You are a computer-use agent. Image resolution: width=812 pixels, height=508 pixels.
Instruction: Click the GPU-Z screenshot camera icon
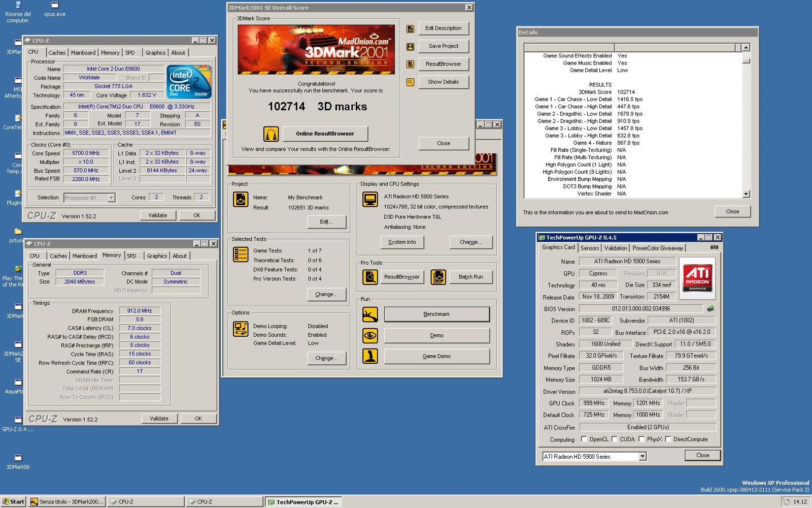(714, 247)
